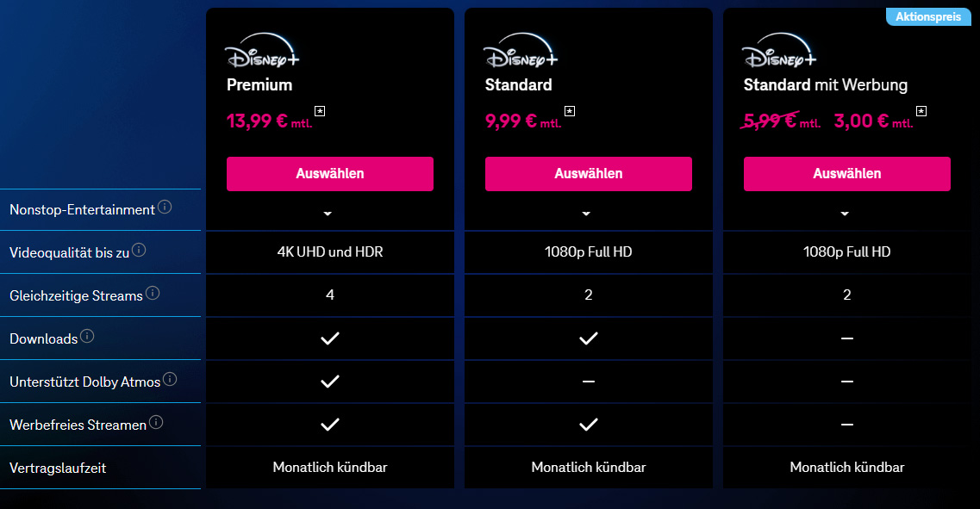Click footnote asterisk next to 13,99 € price
The image size is (980, 509).
click(x=320, y=111)
